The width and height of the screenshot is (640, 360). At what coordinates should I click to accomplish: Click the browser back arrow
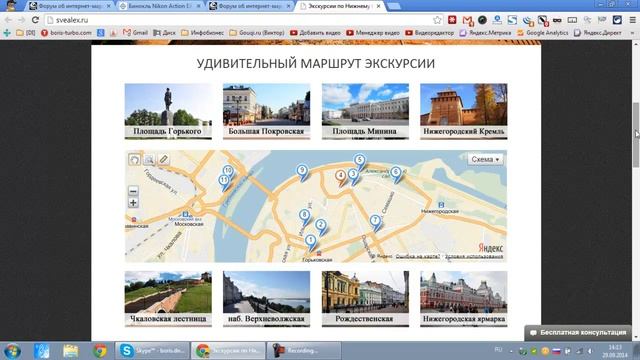(x=9, y=20)
